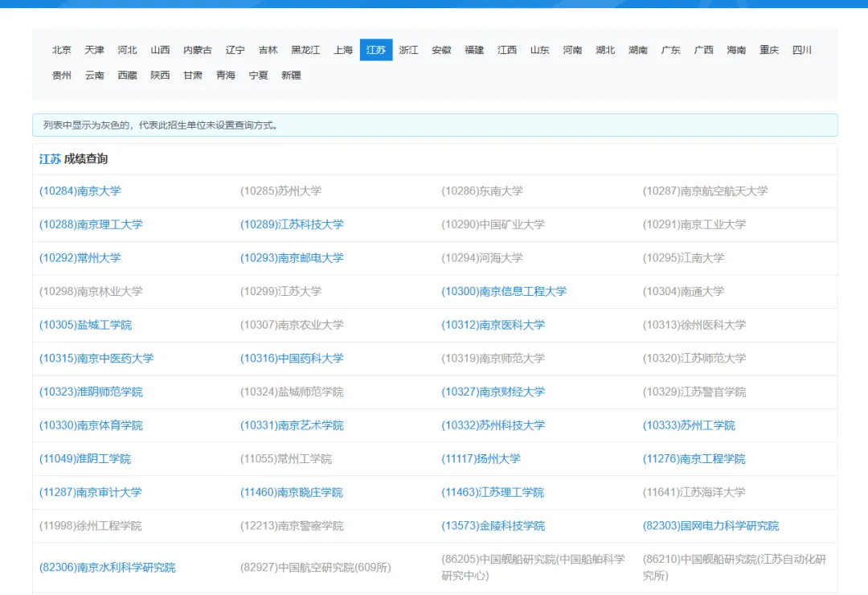Choose the 江西 province tab
The image size is (868, 595).
coord(506,50)
